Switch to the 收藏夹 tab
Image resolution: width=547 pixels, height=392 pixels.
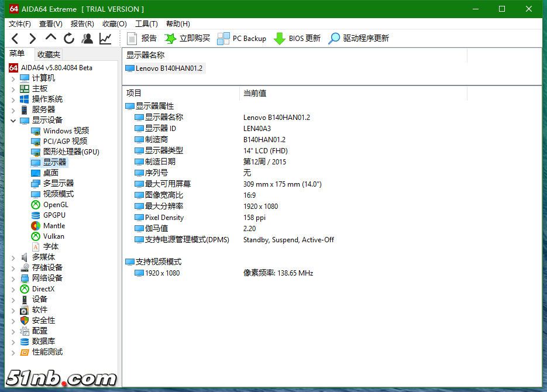click(49, 54)
